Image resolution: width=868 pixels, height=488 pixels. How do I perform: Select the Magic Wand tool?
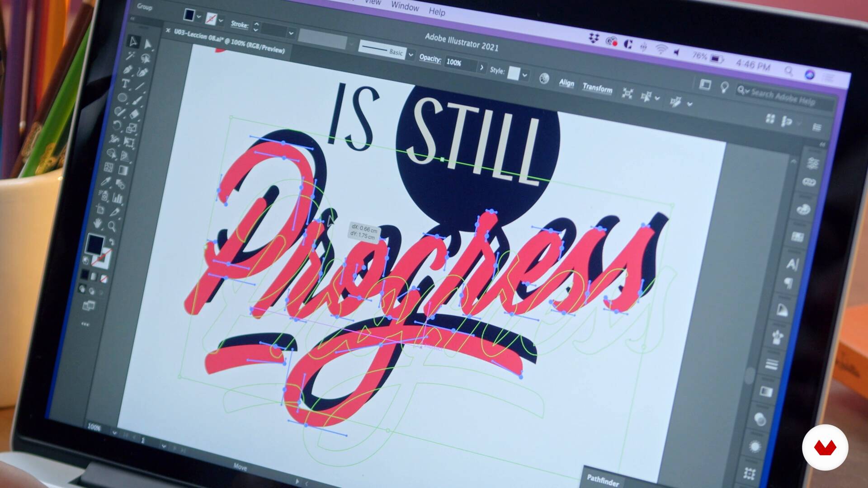click(131, 56)
